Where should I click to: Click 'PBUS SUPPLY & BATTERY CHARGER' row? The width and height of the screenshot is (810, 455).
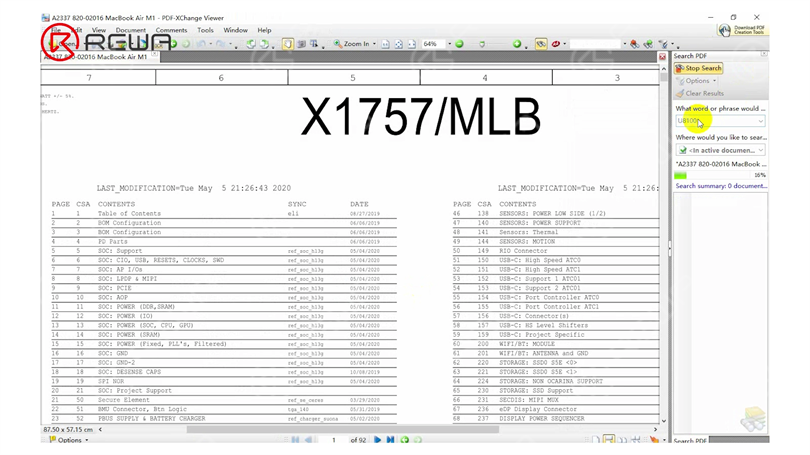pos(224,418)
